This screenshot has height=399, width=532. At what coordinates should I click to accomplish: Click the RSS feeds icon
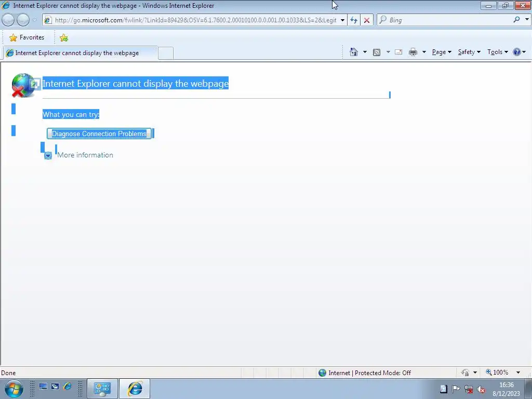point(377,52)
